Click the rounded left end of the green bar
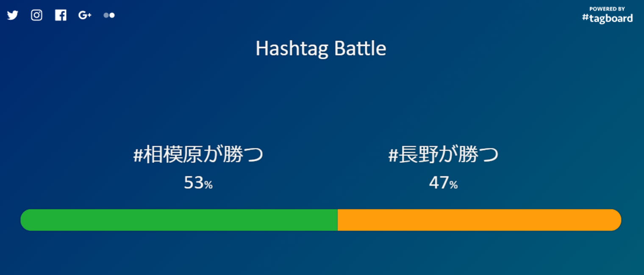 tap(26, 220)
